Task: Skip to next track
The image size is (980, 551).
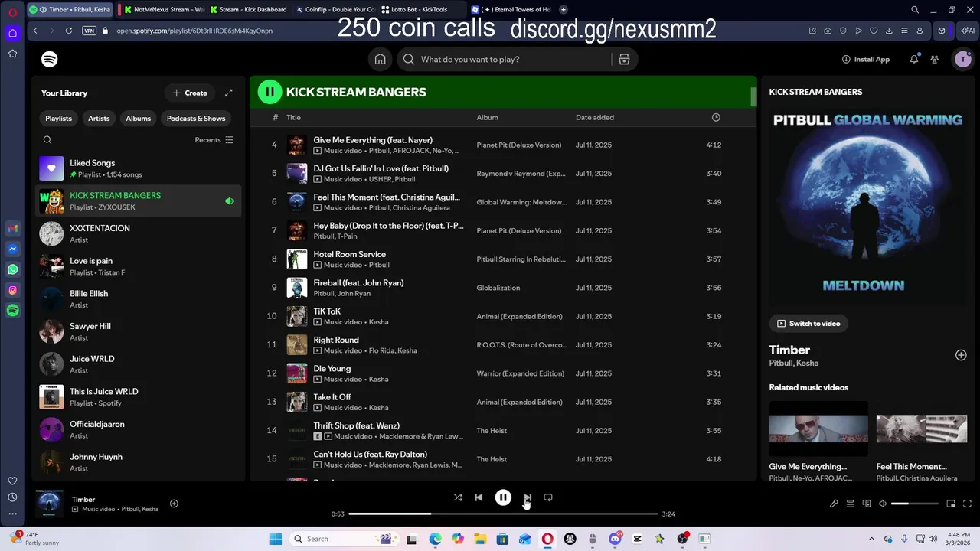Action: click(528, 497)
